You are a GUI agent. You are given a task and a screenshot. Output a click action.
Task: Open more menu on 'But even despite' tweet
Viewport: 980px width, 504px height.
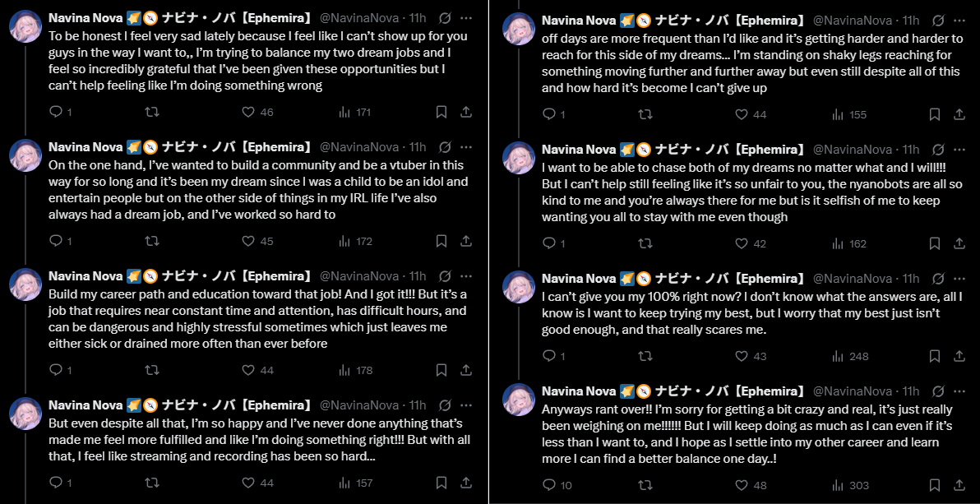(466, 405)
